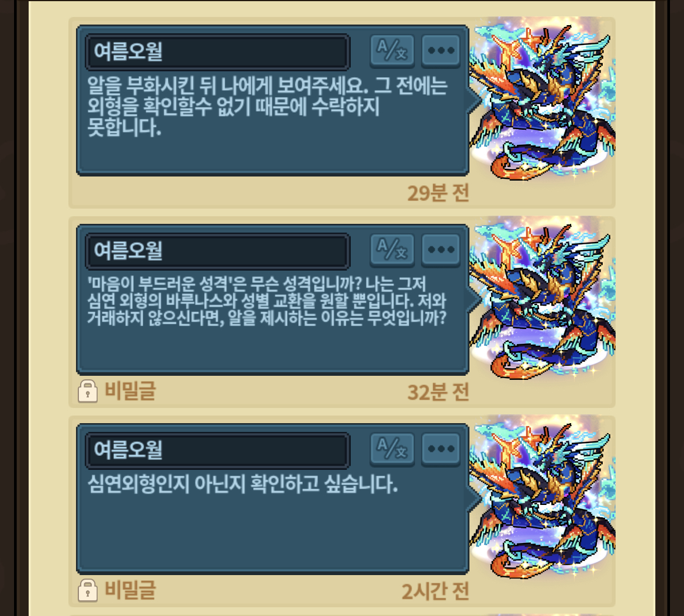
Task: Translate the 32분 전 message
Action: 392,250
